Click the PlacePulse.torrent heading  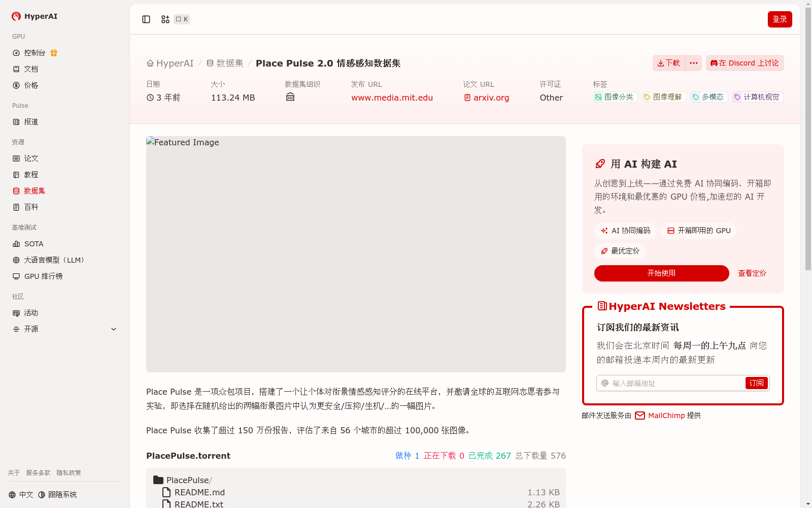tap(188, 456)
